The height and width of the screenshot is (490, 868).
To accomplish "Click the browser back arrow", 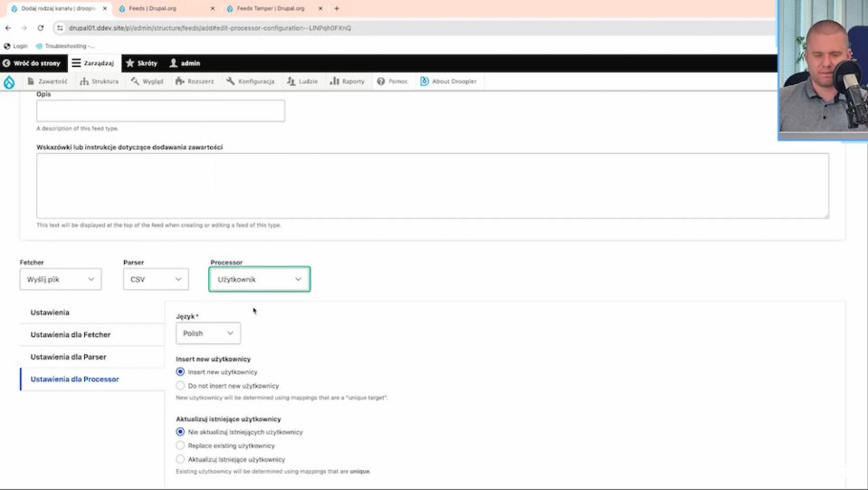I will click(8, 28).
